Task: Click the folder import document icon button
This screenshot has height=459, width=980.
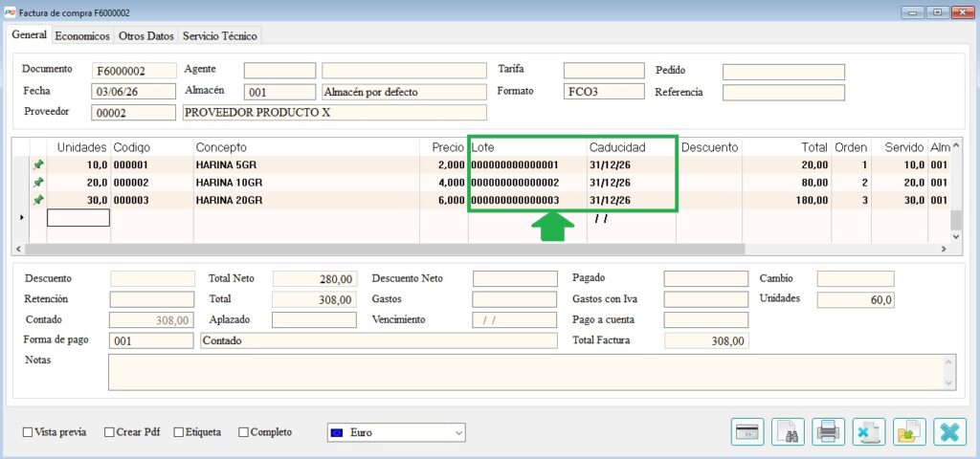Action: pos(909,431)
